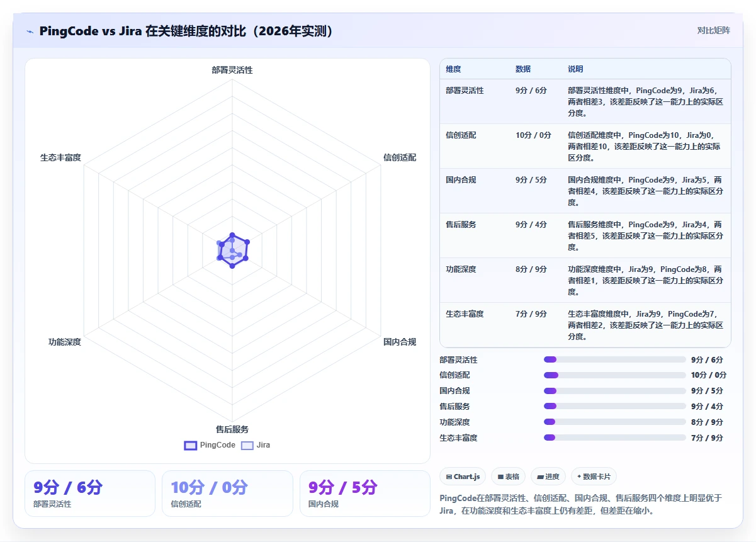Click table value 7分 / 9分

tap(531, 314)
